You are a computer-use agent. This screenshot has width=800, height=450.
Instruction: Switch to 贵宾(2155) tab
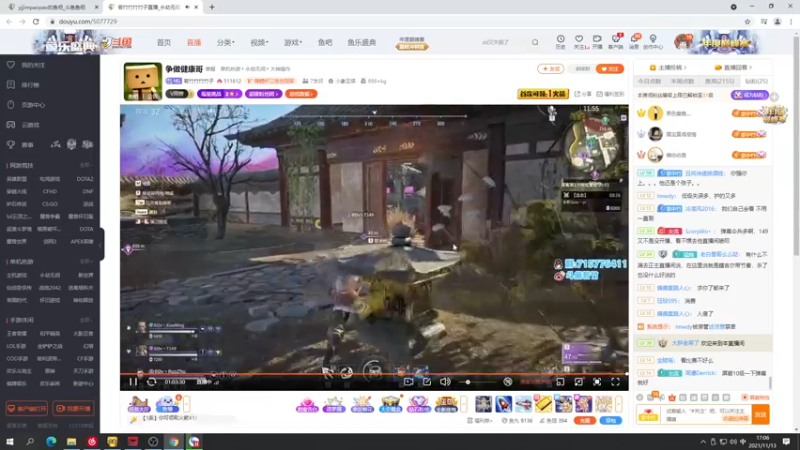coord(719,81)
